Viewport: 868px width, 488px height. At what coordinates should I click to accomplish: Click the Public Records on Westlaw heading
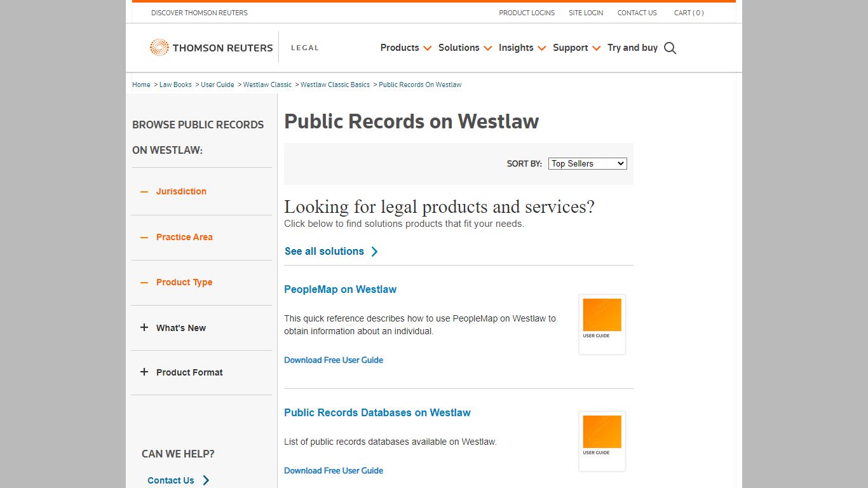(412, 121)
